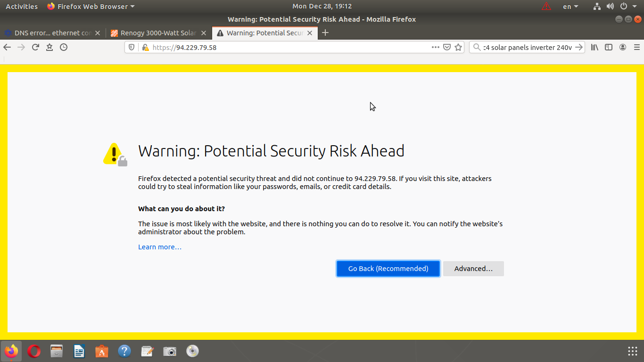Launch Opera from the dock

click(34, 351)
